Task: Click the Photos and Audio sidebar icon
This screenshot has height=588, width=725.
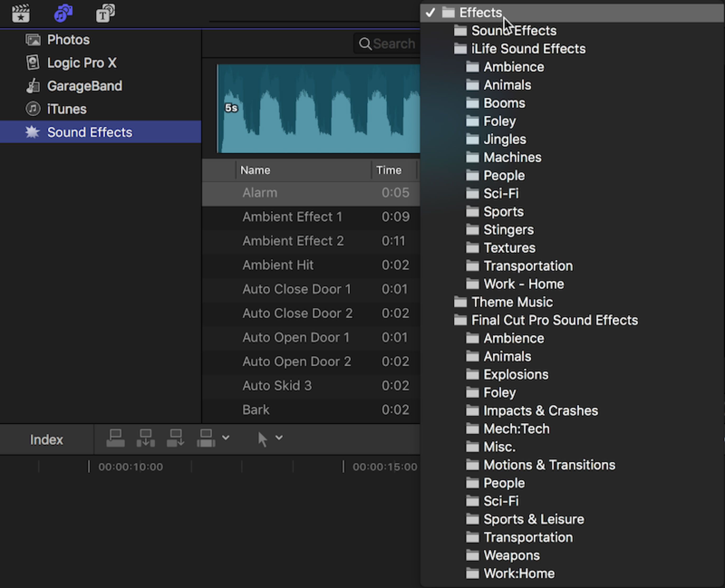Action: (63, 13)
